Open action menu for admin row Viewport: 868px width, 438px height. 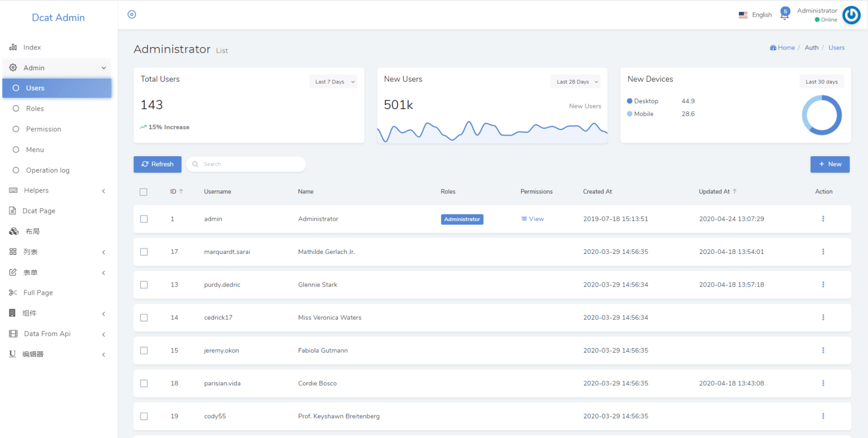click(x=823, y=219)
